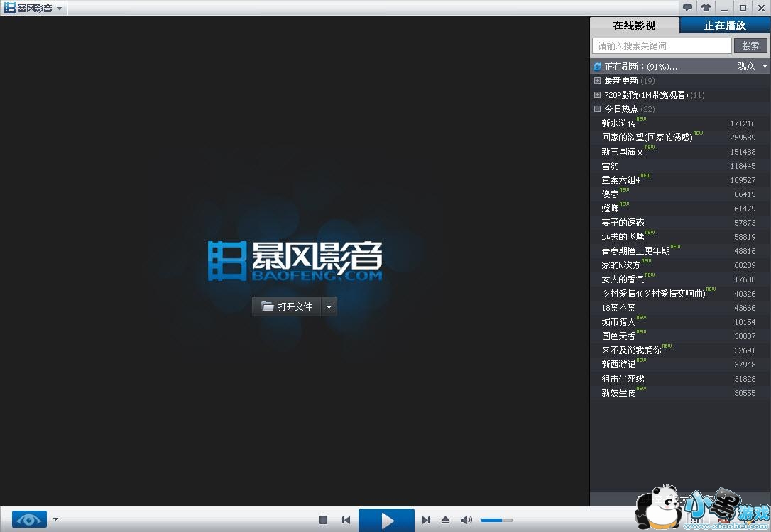The height and width of the screenshot is (532, 771).
Task: Click the 打开文件 button
Action: [287, 306]
